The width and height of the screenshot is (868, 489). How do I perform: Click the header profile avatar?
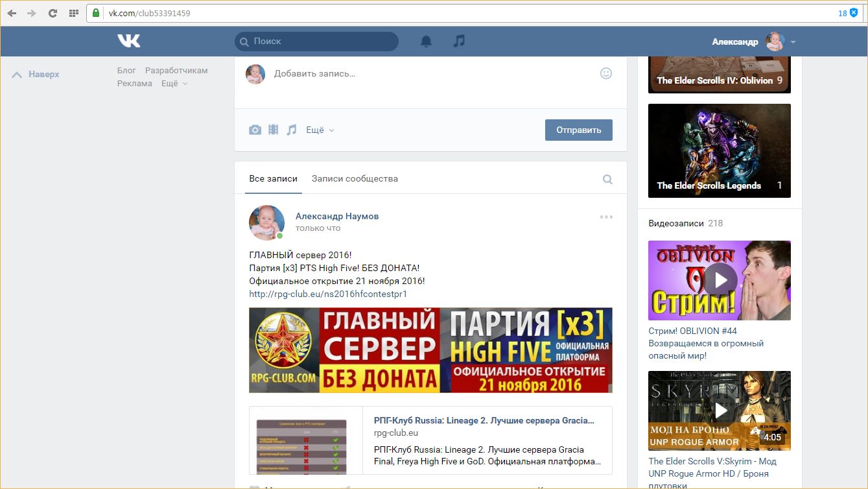coord(775,42)
